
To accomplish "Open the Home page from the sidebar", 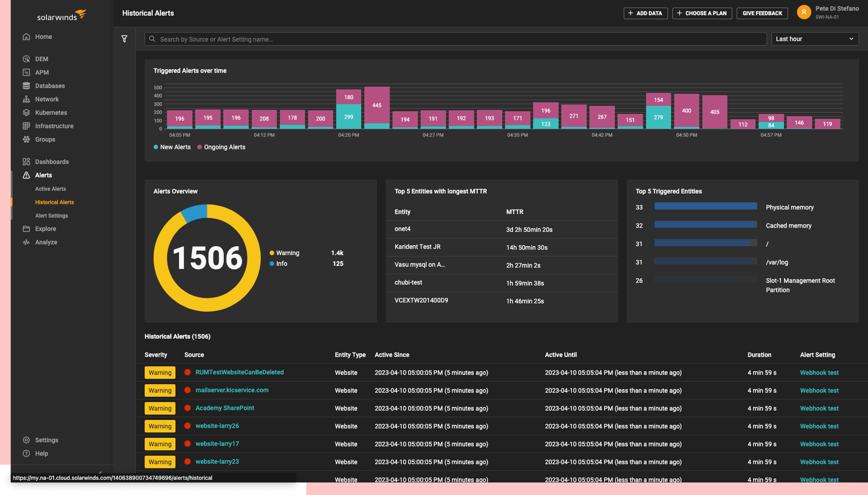I will (x=43, y=37).
